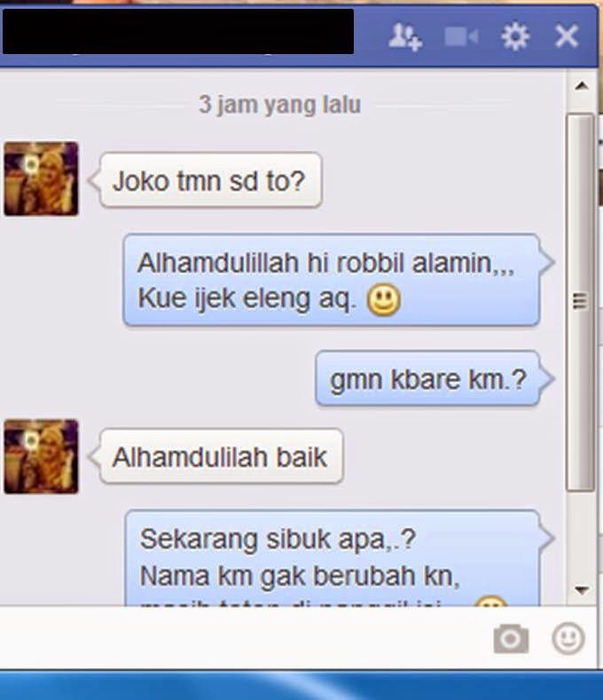
Task: Start a video call icon
Action: tap(462, 36)
